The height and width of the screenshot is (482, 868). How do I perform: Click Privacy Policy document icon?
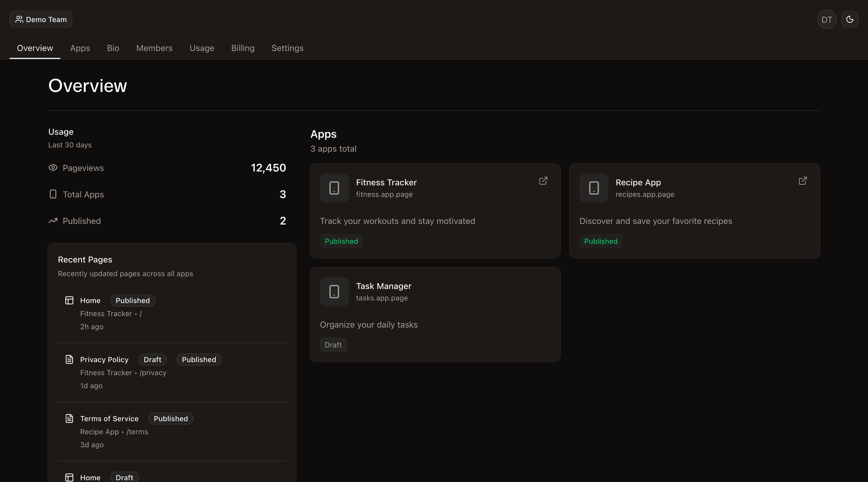click(x=69, y=359)
